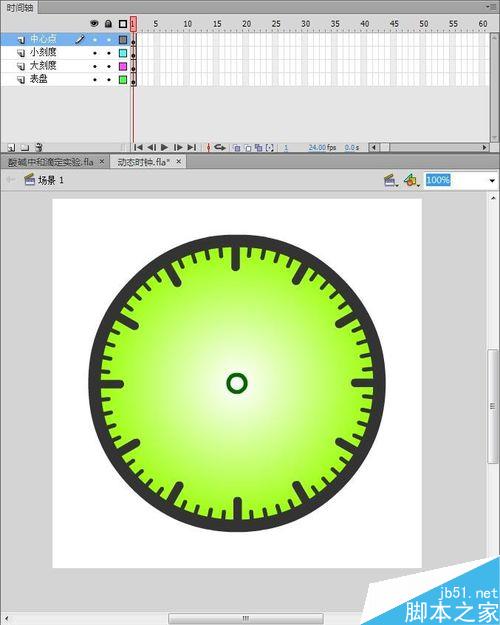Viewport: 500px width, 625px height.
Task: Lock the 大刻度 layer
Action: click(x=108, y=66)
